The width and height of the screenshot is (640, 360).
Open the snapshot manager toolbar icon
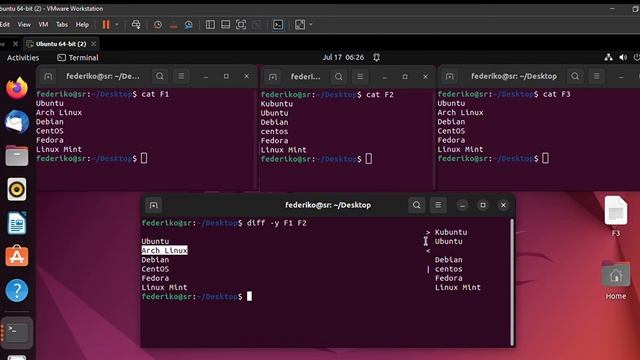click(x=189, y=25)
